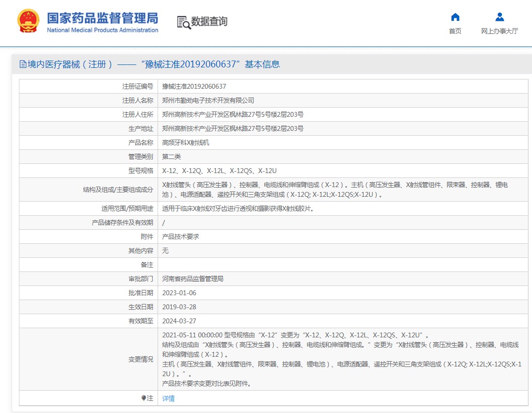Click the 适用范围/预期用途 row label

127,208
